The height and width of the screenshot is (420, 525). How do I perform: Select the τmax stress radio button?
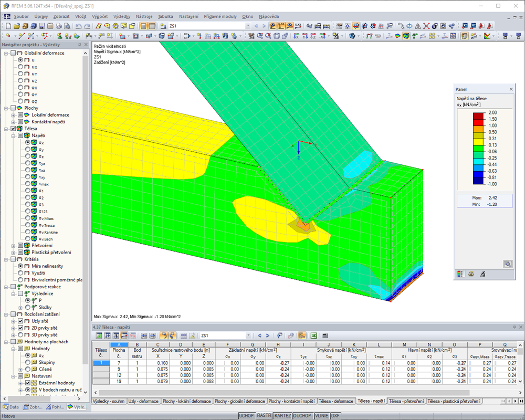(x=28, y=184)
